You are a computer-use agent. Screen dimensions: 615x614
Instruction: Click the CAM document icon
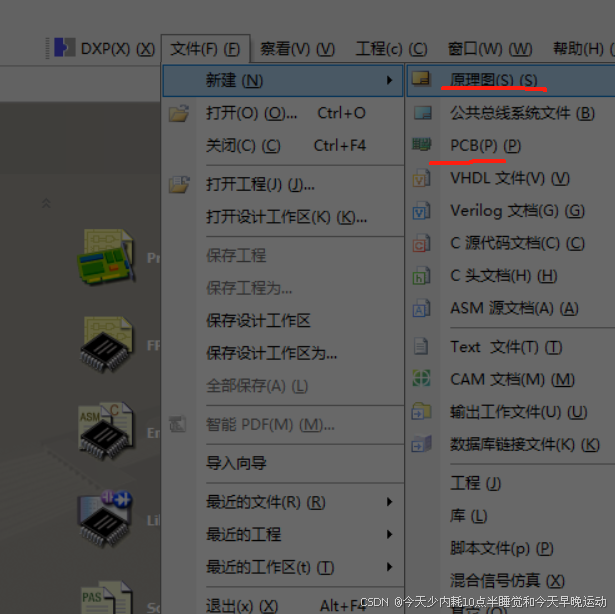pos(422,378)
